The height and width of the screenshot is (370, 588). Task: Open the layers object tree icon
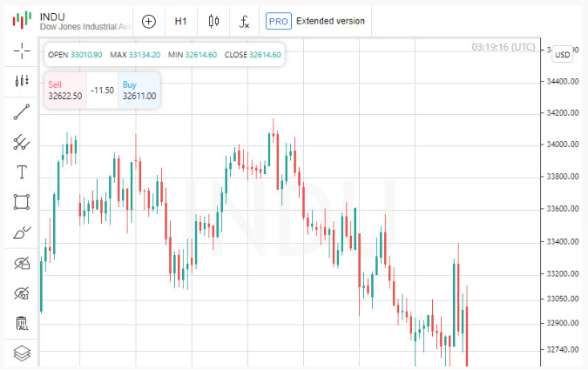click(22, 353)
